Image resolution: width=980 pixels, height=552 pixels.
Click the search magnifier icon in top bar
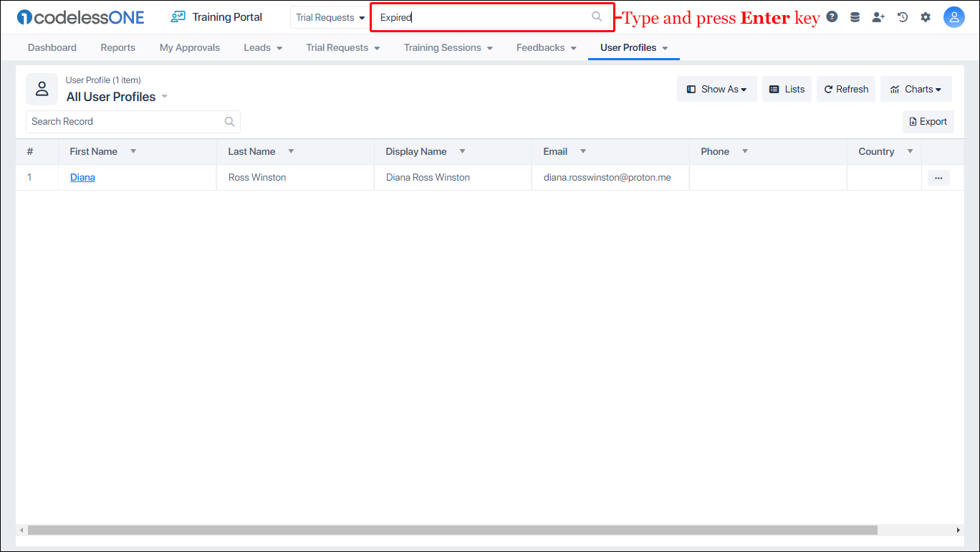tap(597, 17)
